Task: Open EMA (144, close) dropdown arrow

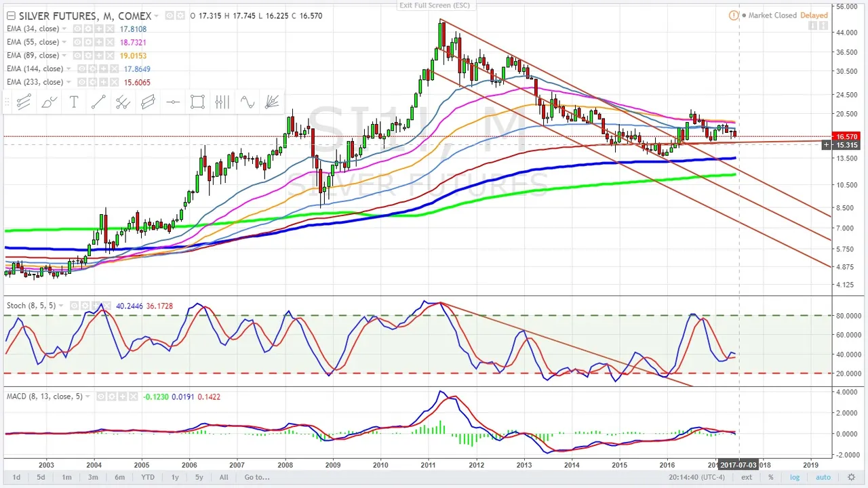Action: 68,68
